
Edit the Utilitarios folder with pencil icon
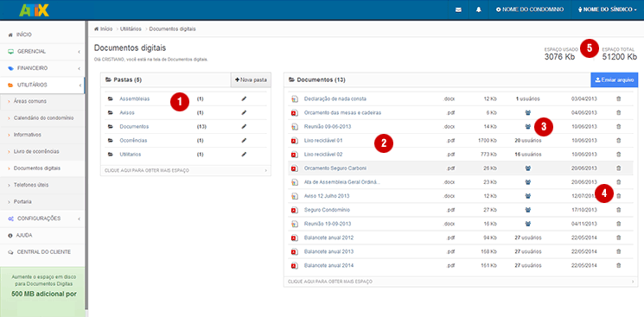pos(244,155)
